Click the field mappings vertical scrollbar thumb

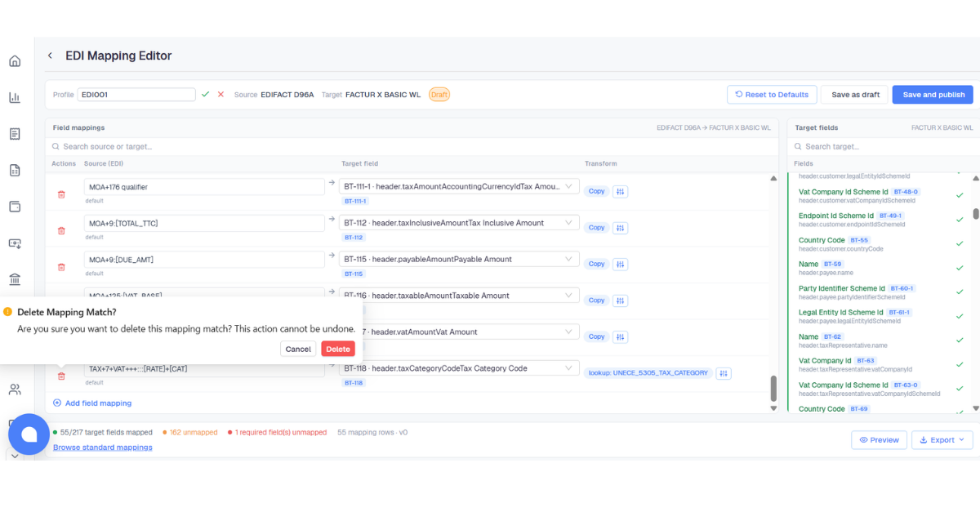(x=773, y=389)
